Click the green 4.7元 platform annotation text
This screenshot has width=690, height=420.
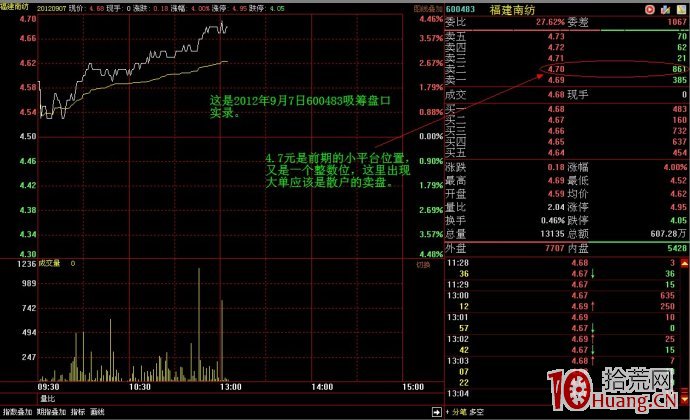pyautogui.click(x=338, y=170)
